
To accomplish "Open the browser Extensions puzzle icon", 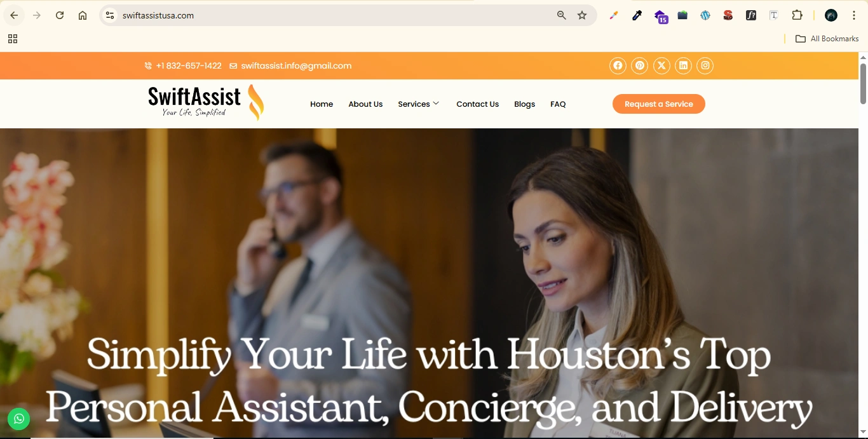I will pyautogui.click(x=797, y=15).
